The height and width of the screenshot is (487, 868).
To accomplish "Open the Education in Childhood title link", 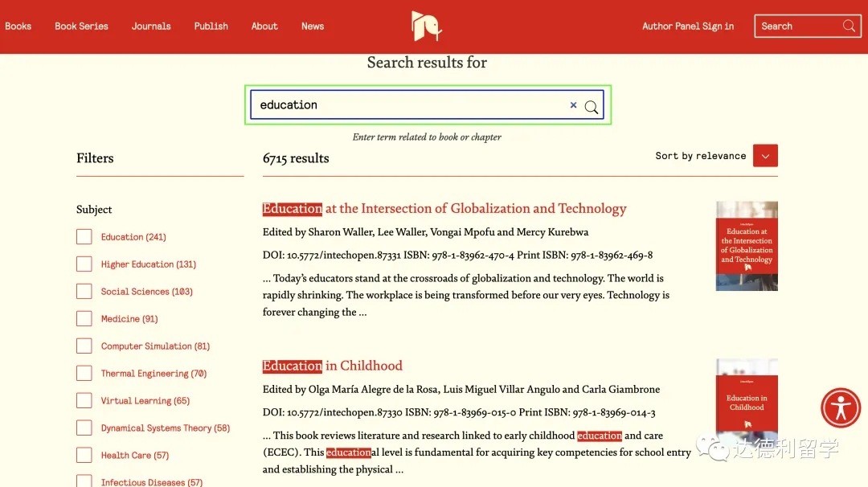I will point(332,366).
